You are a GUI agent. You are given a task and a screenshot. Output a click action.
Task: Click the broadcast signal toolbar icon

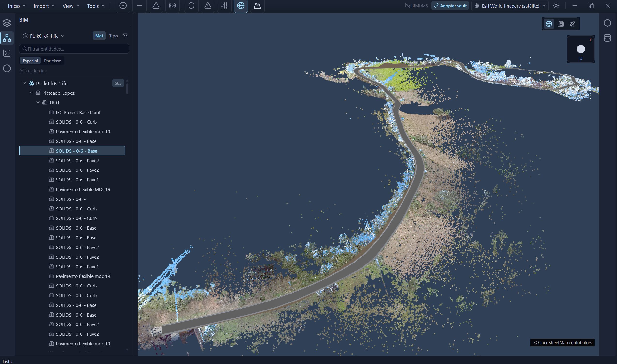pyautogui.click(x=173, y=6)
